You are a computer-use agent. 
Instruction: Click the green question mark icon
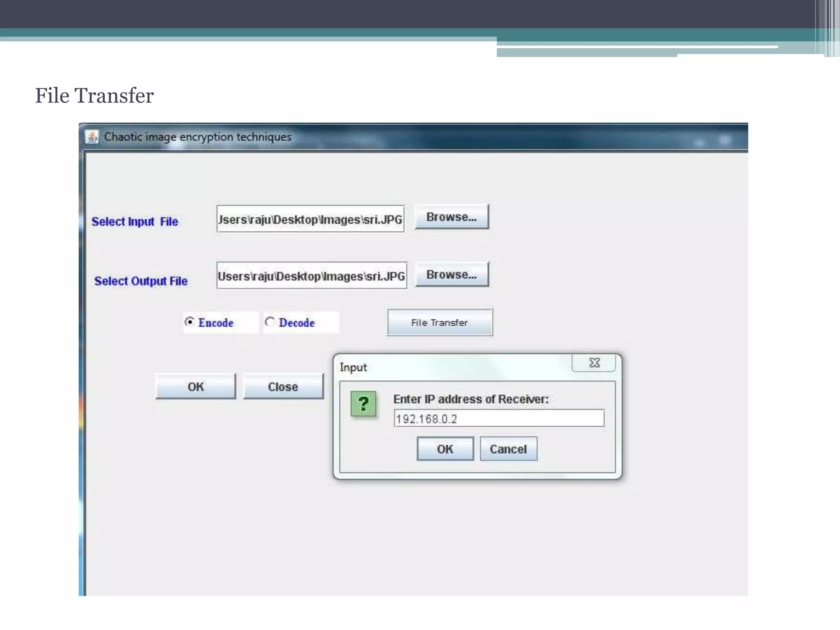[363, 404]
